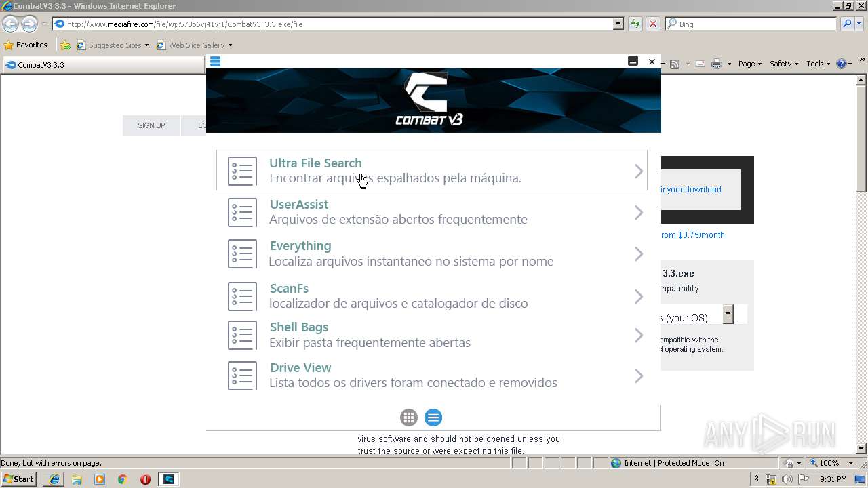
Task: Click the Everything list icon
Action: click(242, 254)
